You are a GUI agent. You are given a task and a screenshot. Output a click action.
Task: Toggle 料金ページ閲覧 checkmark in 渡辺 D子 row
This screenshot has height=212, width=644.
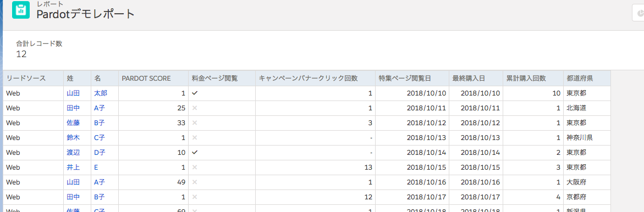point(195,152)
